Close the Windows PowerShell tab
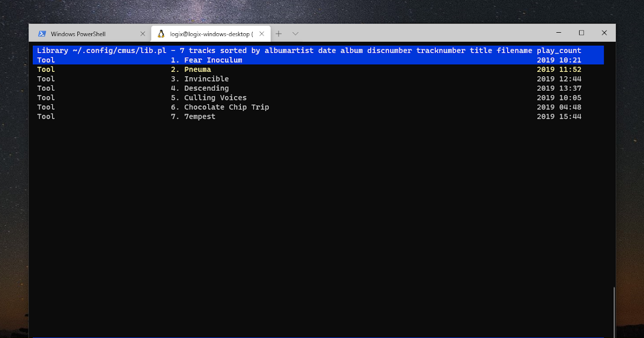This screenshot has height=338, width=644. (x=142, y=33)
